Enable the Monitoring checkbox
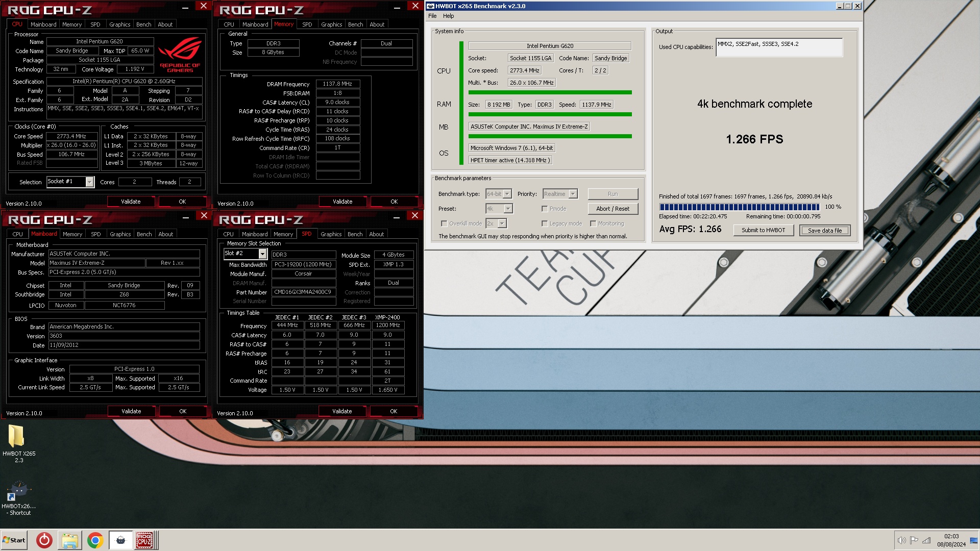Image resolution: width=980 pixels, height=551 pixels. [x=593, y=223]
